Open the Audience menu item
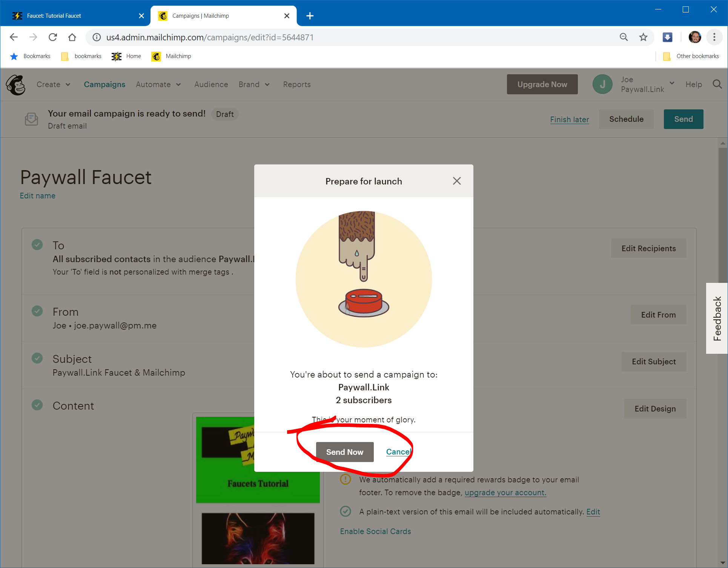Screen dimensions: 728x568 point(211,84)
